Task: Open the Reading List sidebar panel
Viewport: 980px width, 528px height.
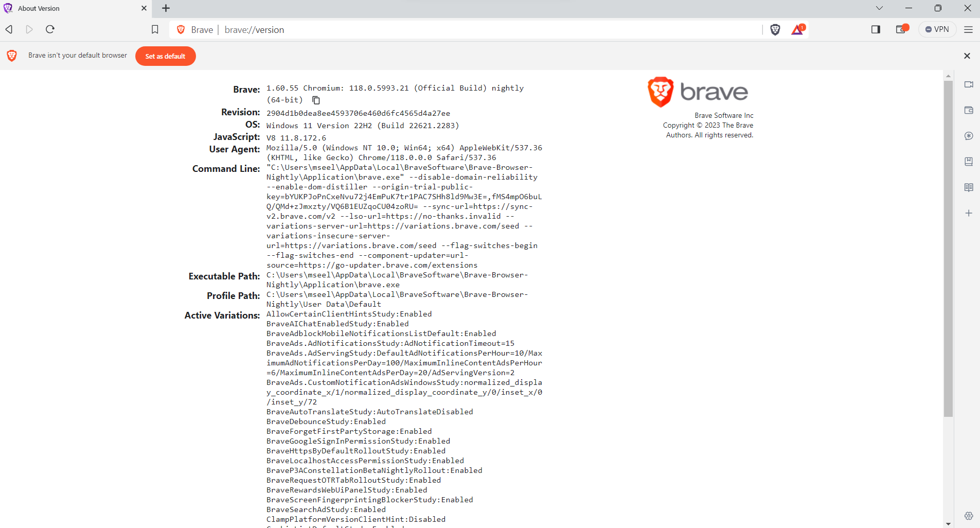Action: tap(969, 187)
